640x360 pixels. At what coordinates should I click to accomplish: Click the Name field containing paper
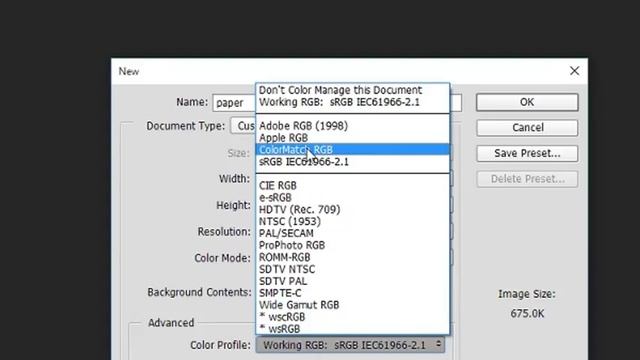234,103
